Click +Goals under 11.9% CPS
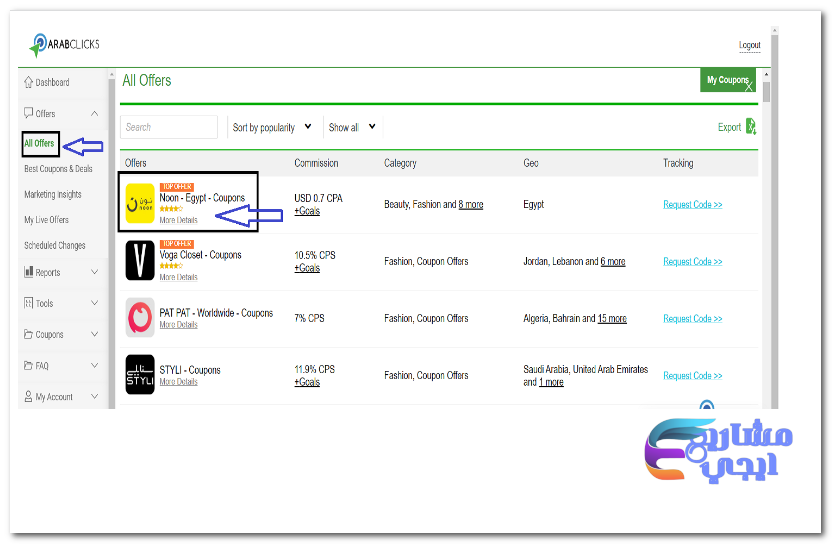 307,382
